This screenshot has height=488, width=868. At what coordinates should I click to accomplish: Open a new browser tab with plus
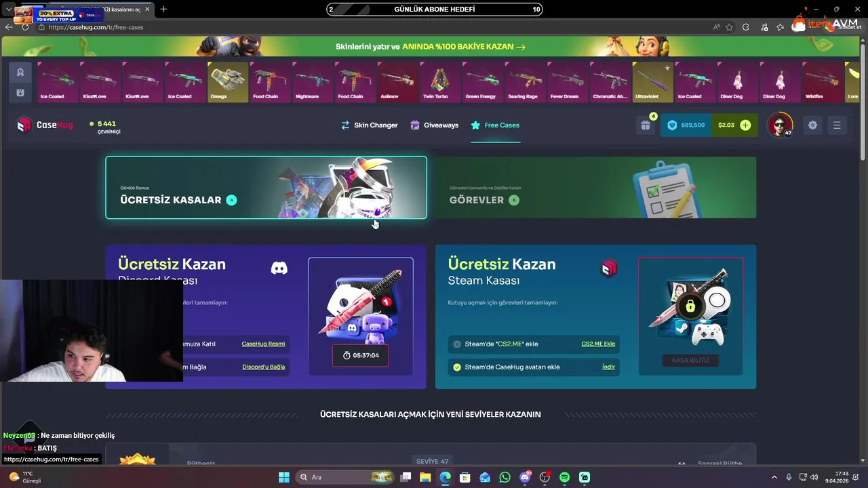coord(163,9)
